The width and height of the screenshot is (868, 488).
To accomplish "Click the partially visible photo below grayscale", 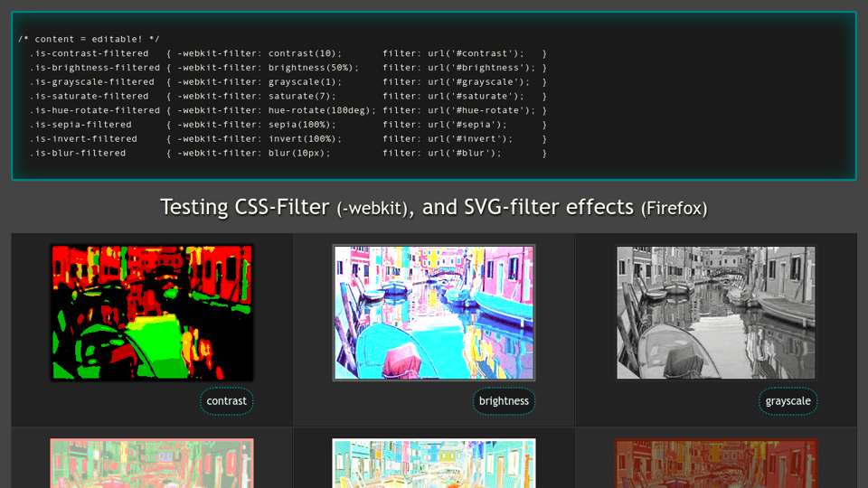I will [715, 463].
